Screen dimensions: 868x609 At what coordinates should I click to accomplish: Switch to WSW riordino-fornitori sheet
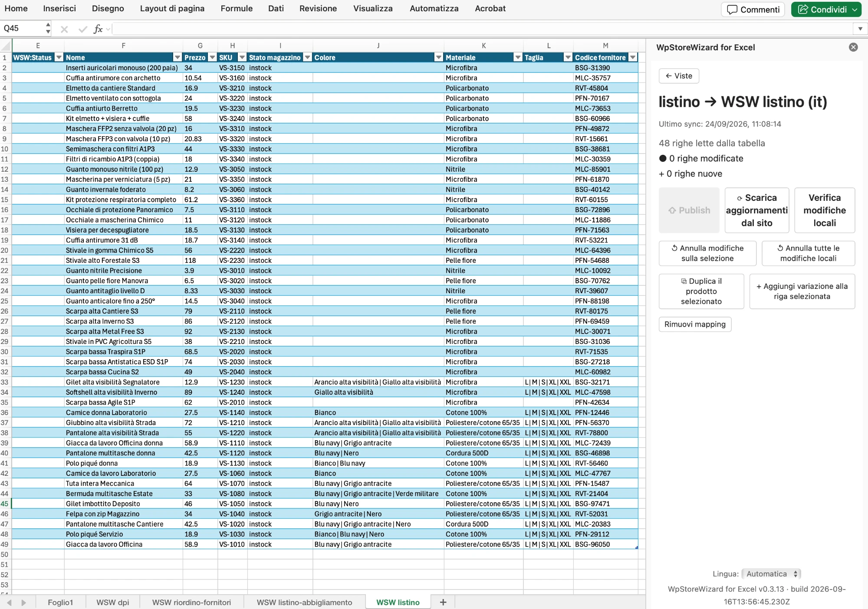(x=191, y=602)
